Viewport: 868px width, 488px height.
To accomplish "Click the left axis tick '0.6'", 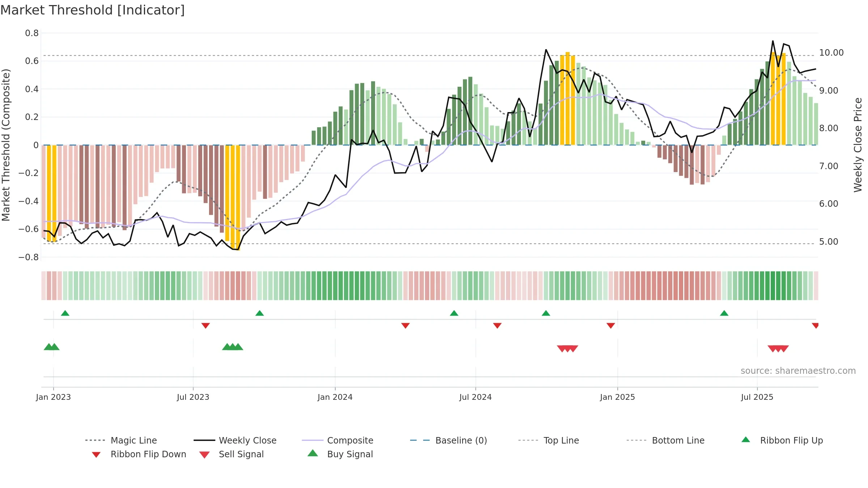I will tap(32, 61).
